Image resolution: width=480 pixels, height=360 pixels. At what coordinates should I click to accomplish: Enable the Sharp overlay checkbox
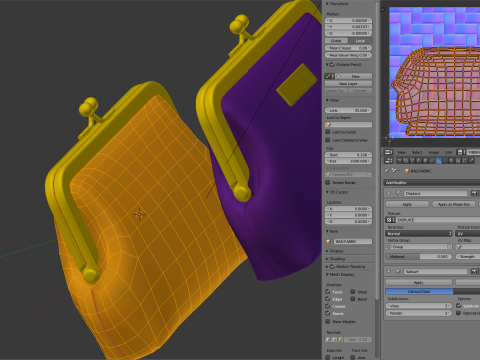[353, 292]
